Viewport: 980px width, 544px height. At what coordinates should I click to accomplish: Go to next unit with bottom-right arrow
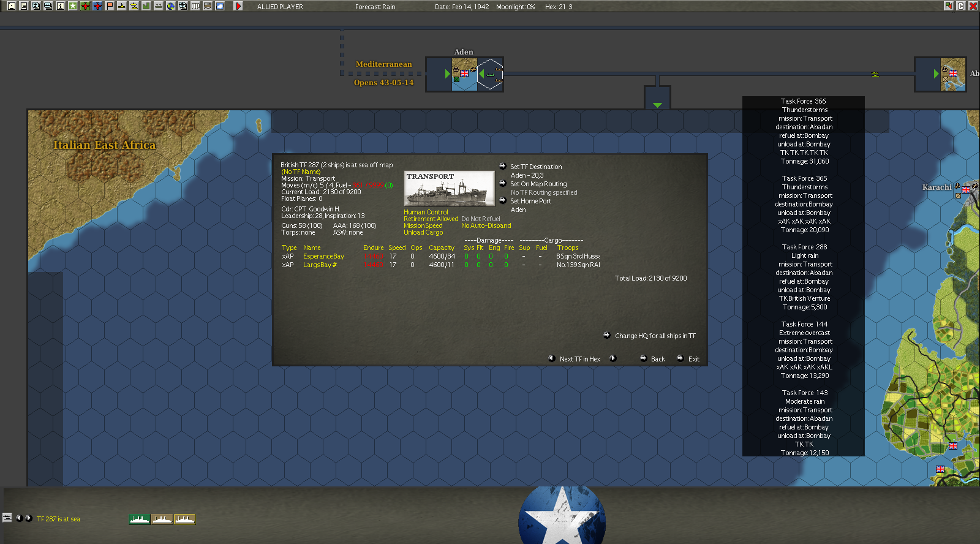[x=28, y=518]
